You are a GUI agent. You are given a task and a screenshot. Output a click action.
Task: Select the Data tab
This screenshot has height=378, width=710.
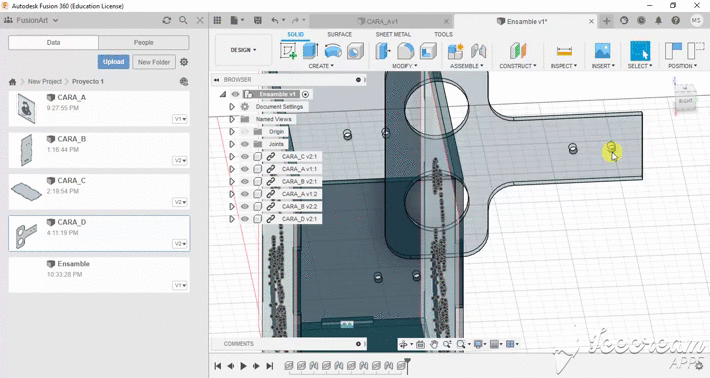tap(53, 43)
